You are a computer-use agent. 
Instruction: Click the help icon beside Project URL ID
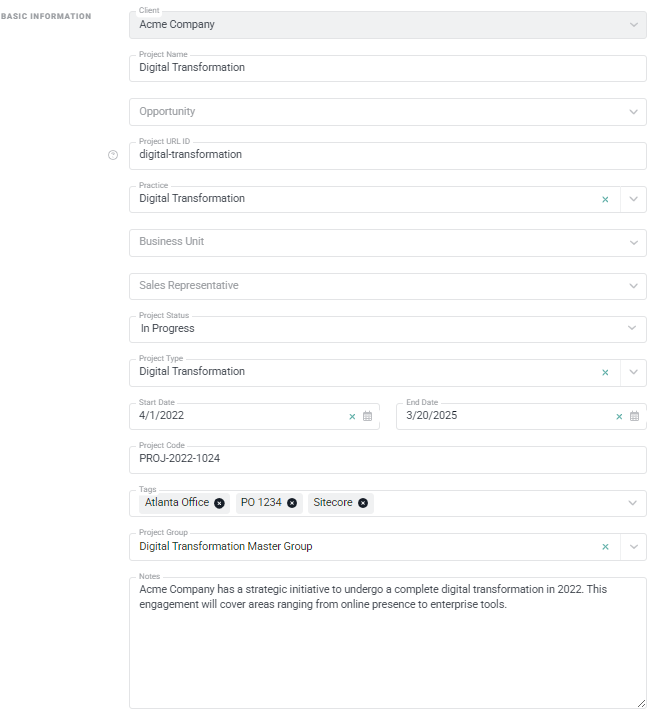coord(113,155)
